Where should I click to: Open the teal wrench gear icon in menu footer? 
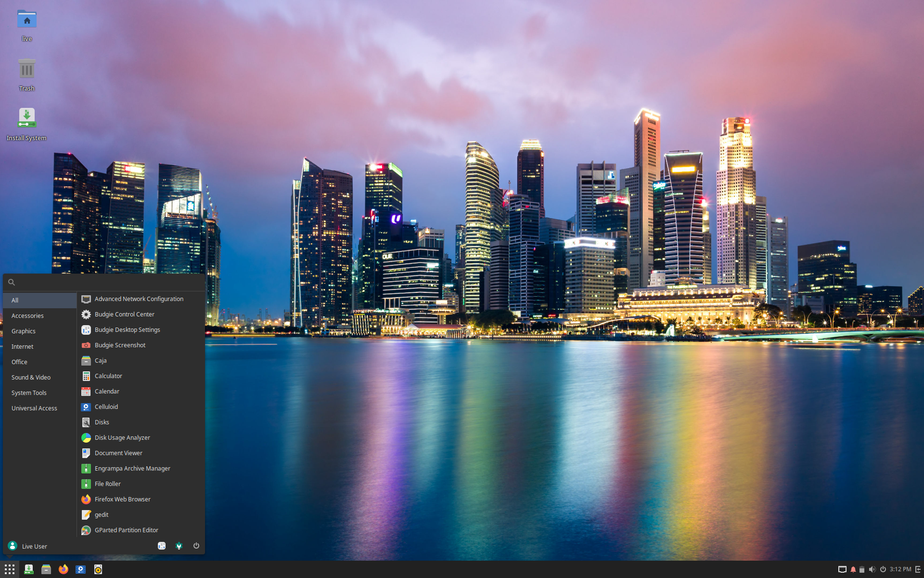pos(179,546)
